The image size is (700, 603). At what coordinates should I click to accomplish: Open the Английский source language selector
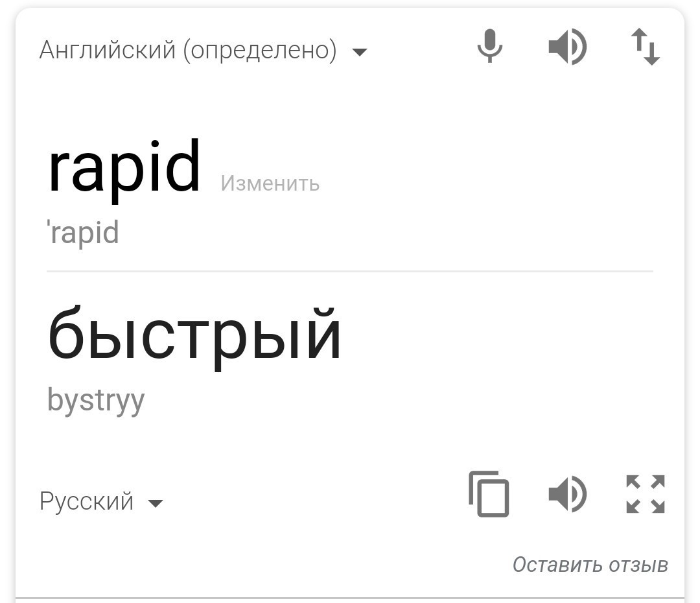click(x=107, y=50)
